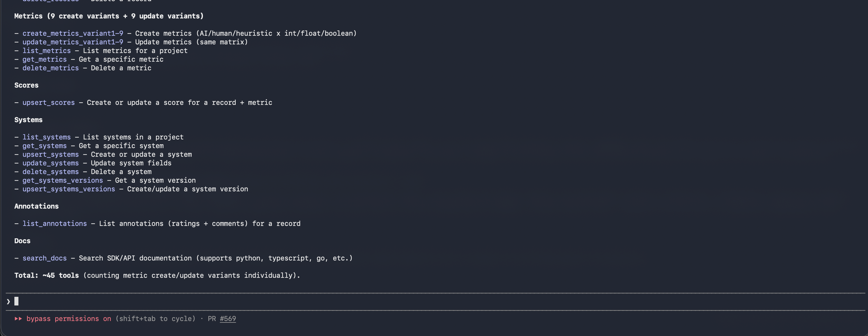Select the update_systems tool name

[51, 163]
